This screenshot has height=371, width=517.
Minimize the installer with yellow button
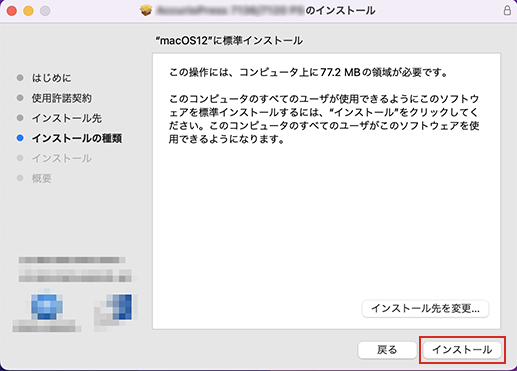(28, 11)
